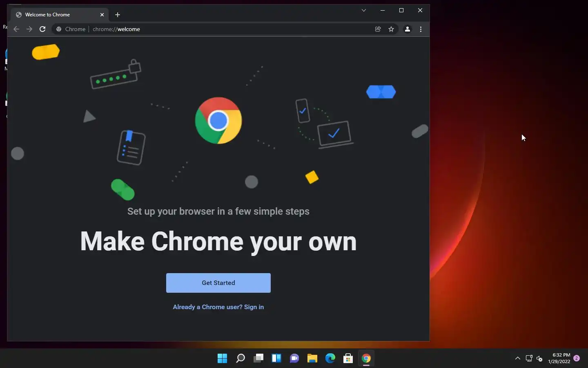
Task: Click the Make Chrome your own heading
Action: (x=218, y=242)
